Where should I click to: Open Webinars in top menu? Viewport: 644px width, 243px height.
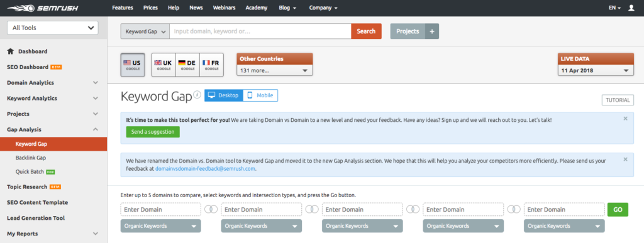click(x=225, y=8)
